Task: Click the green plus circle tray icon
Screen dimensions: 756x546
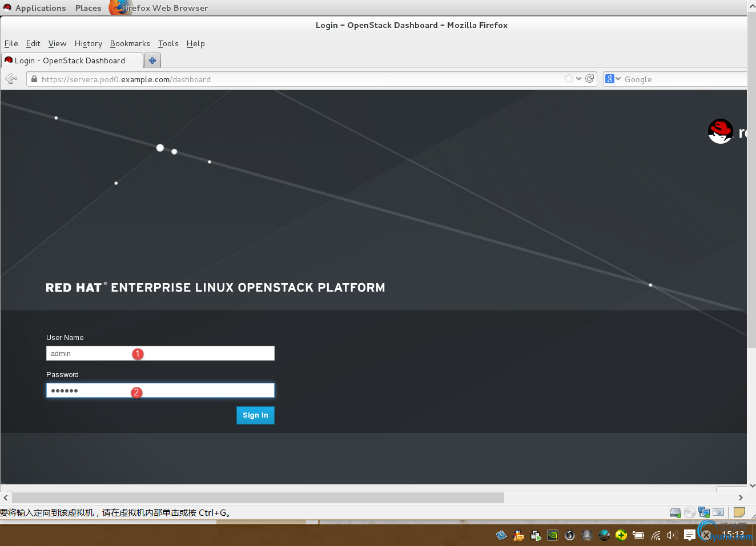Action: [621, 535]
